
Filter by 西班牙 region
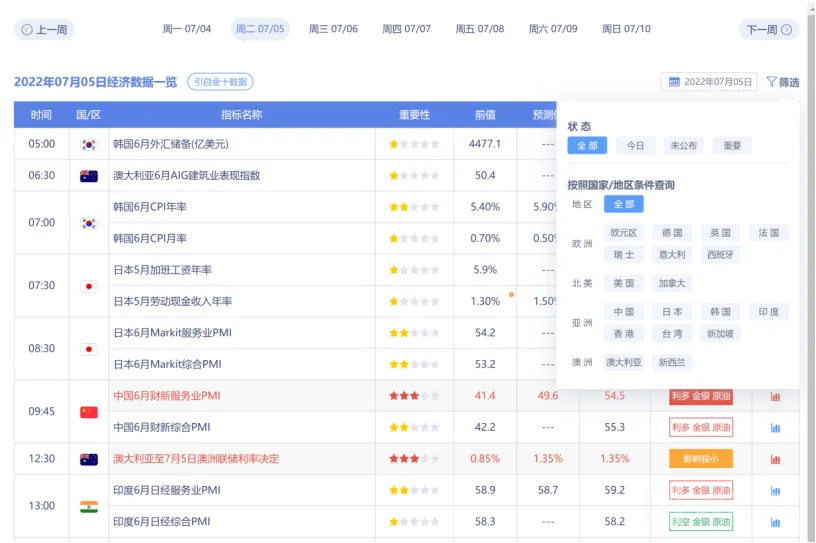[720, 255]
